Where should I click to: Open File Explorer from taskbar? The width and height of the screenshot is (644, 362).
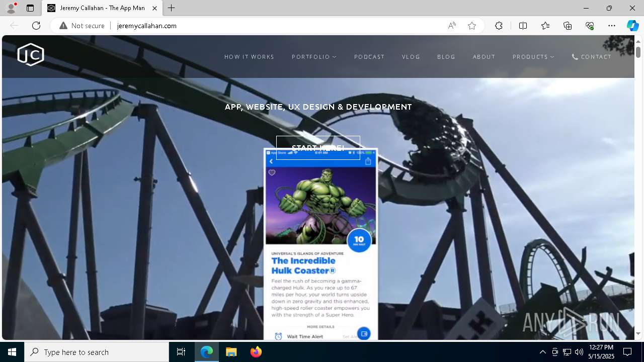point(231,352)
